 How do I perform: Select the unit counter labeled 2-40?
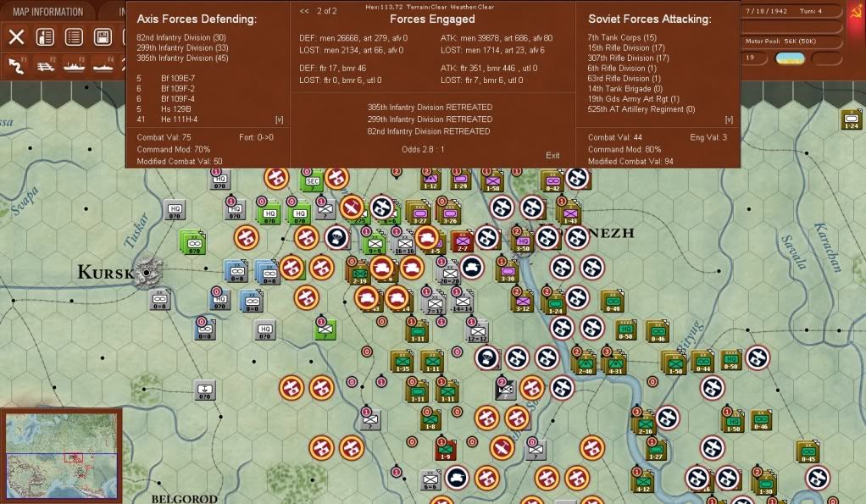[585, 363]
